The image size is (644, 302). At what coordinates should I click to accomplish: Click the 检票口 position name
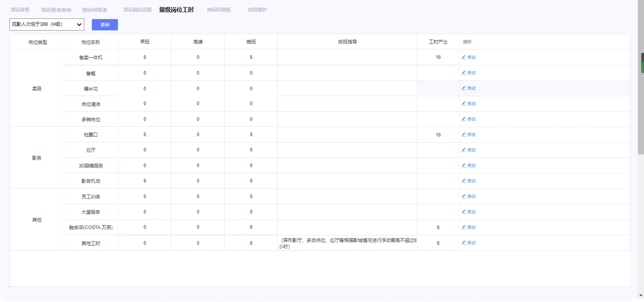click(91, 135)
